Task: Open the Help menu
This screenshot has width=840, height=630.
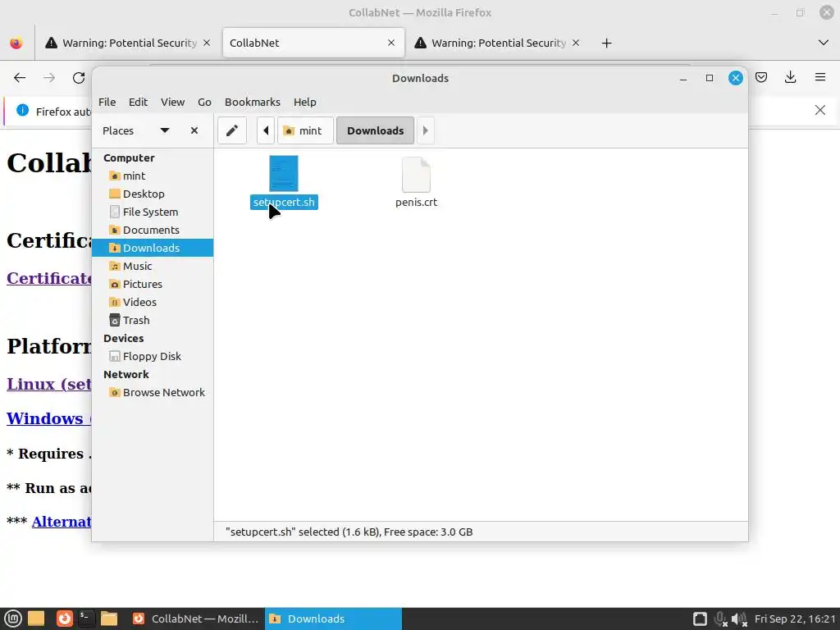Action: click(x=305, y=102)
